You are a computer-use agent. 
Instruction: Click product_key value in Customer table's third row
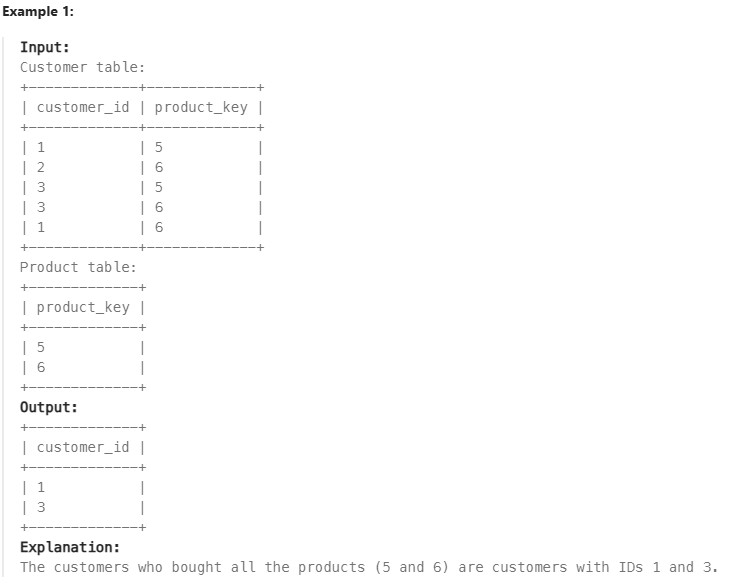(x=158, y=187)
